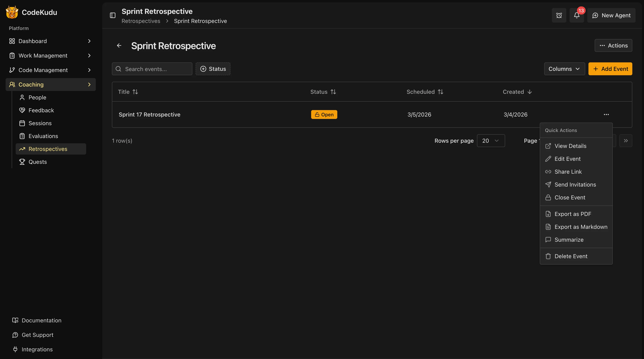This screenshot has height=359, width=644.
Task: Click the back arrow icon
Action: coord(119,45)
